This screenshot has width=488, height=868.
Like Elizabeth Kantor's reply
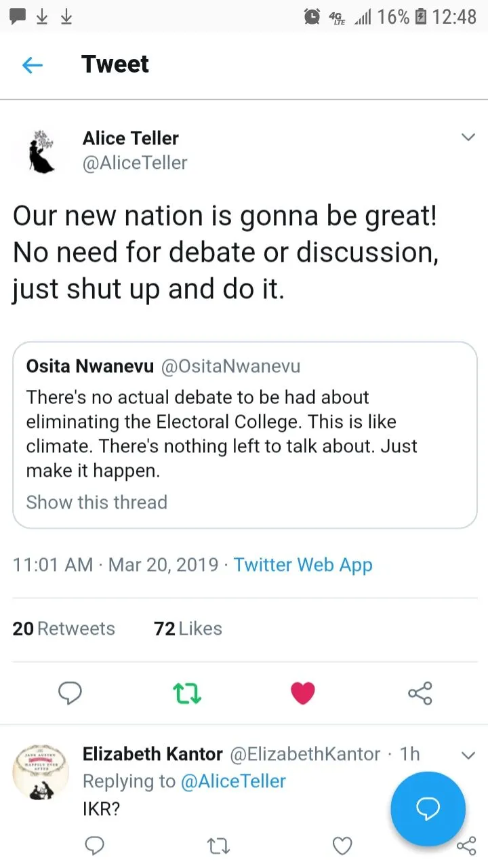pyautogui.click(x=342, y=845)
